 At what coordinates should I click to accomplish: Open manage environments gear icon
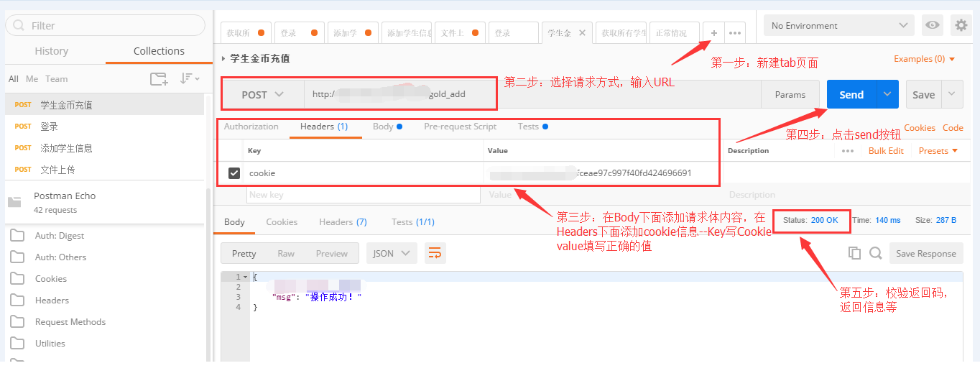pos(961,25)
